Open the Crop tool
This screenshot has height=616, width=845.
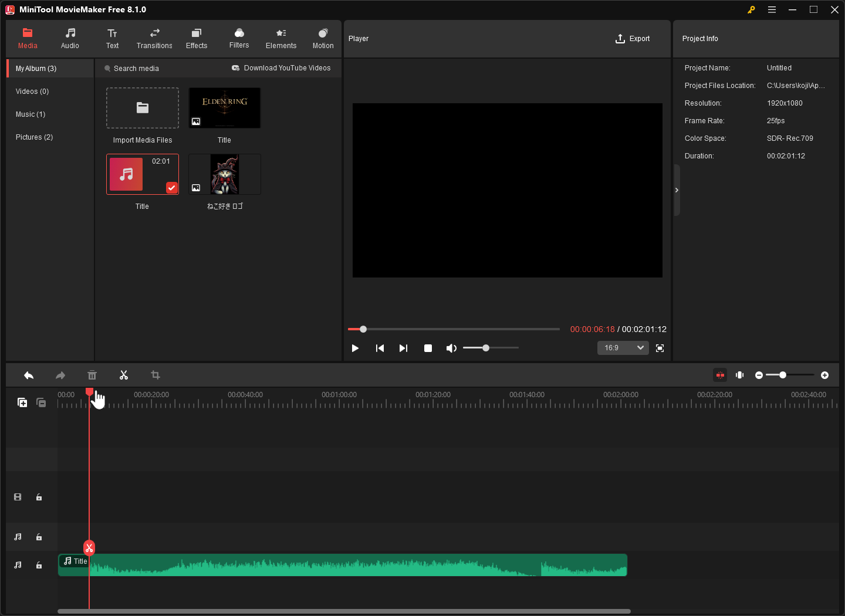[156, 375]
